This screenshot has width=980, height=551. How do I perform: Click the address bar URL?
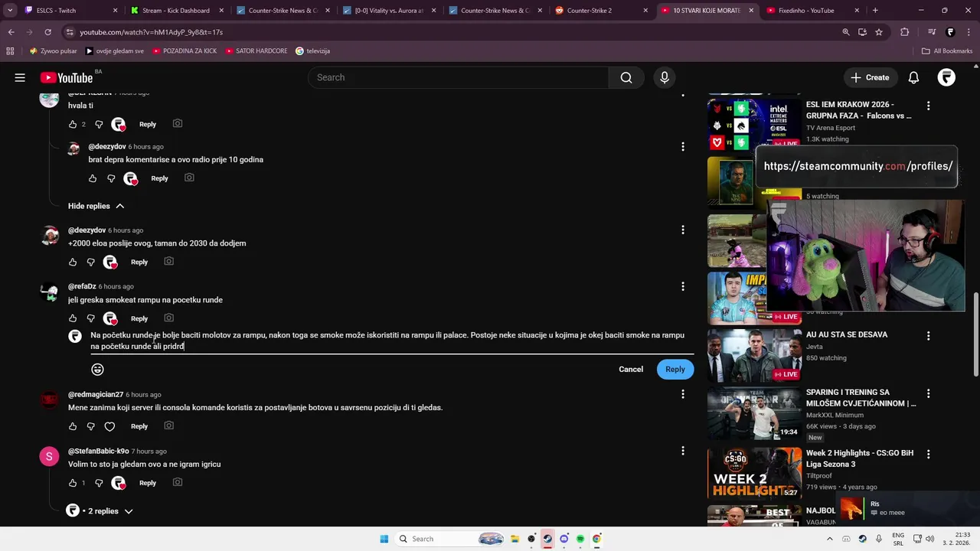point(151,32)
